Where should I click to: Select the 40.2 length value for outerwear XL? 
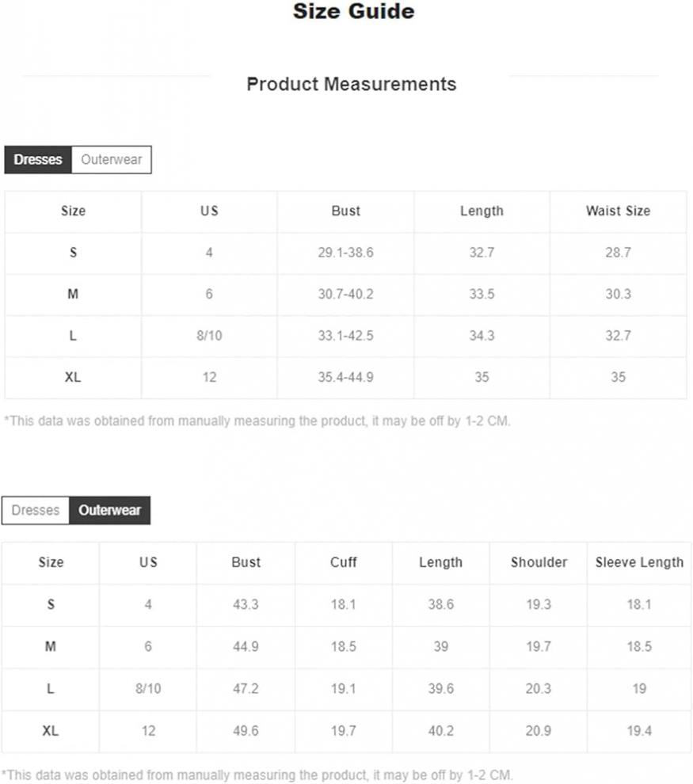(441, 731)
